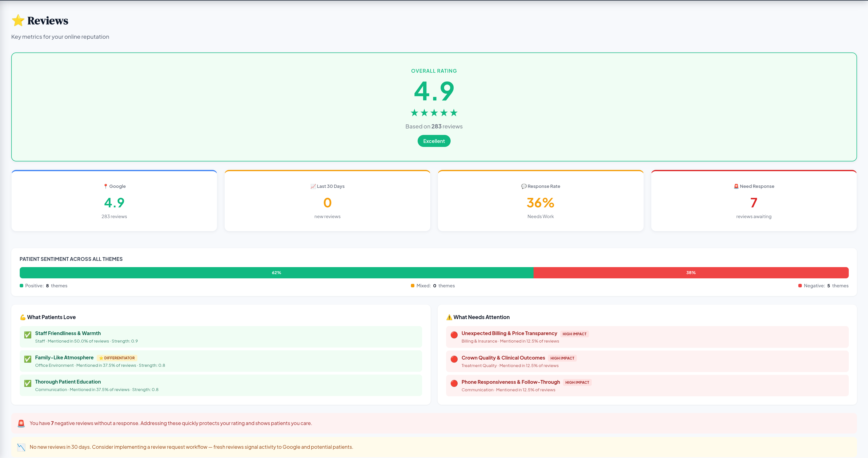Screen dimensions: 868x458
Task: Click 'Negative: 5 themes' legend text
Action: (x=826, y=286)
